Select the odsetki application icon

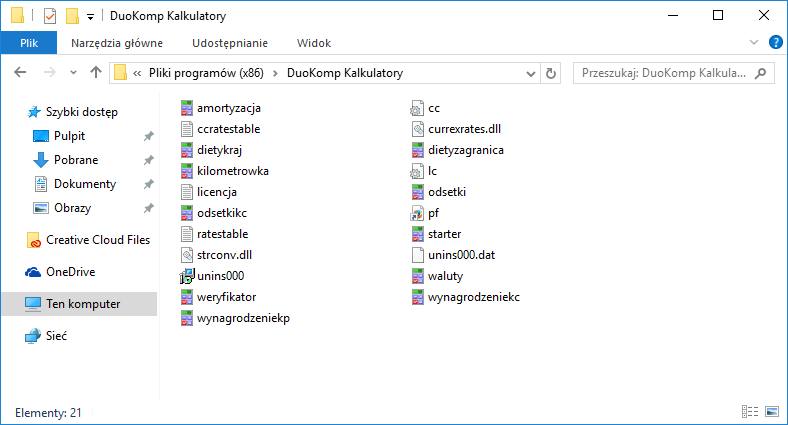418,192
